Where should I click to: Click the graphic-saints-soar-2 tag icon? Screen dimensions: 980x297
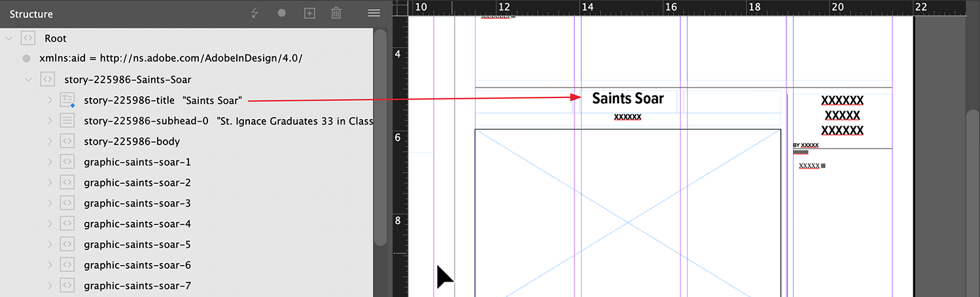[67, 183]
